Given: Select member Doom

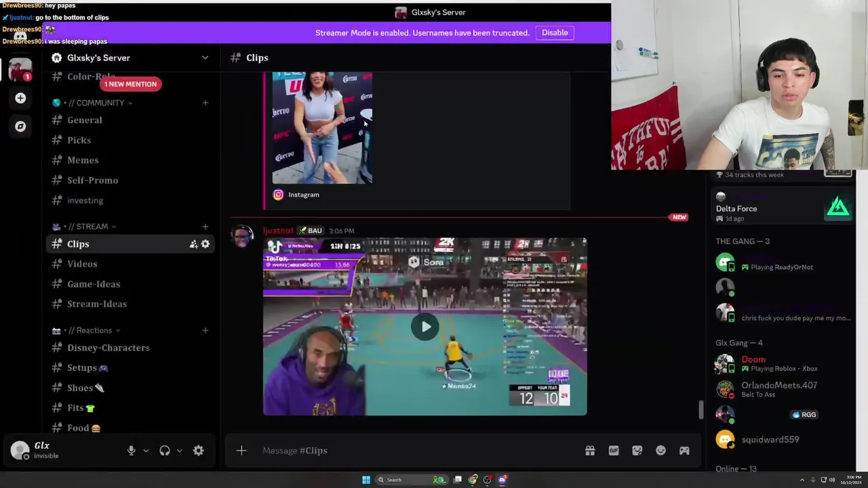Looking at the screenshot, I should [783, 364].
